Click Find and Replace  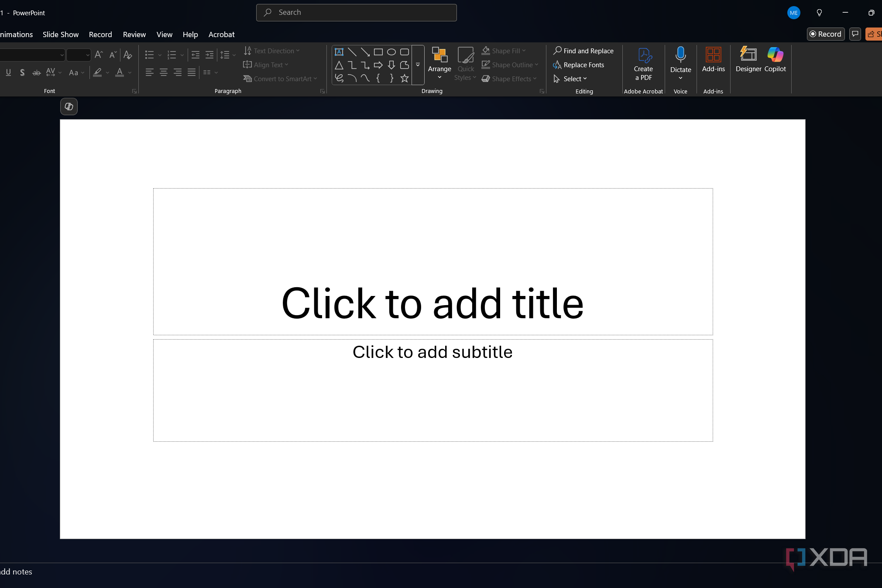(583, 51)
